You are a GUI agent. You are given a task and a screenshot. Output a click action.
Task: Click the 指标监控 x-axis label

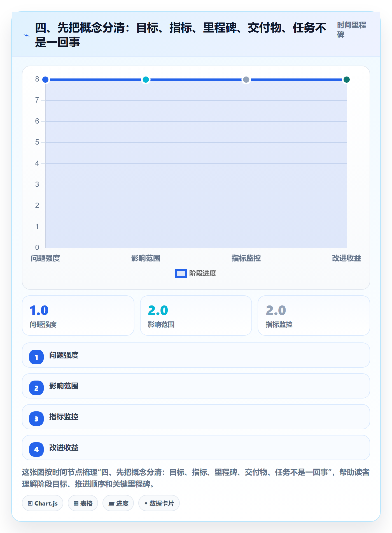[x=246, y=258]
